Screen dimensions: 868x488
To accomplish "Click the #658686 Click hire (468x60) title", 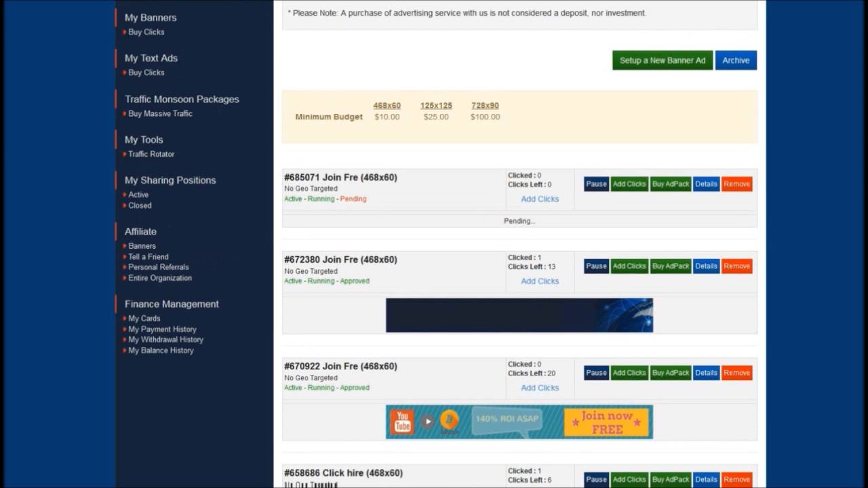I will pyautogui.click(x=343, y=473).
